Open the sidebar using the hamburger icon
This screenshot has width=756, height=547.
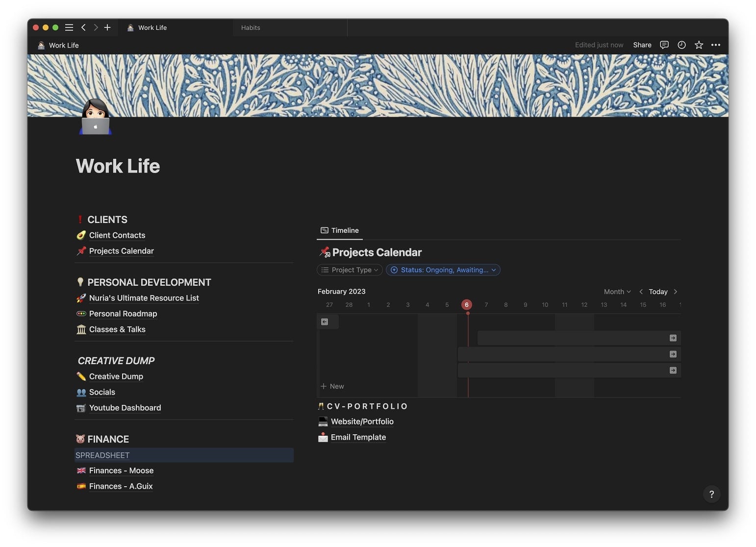(69, 27)
